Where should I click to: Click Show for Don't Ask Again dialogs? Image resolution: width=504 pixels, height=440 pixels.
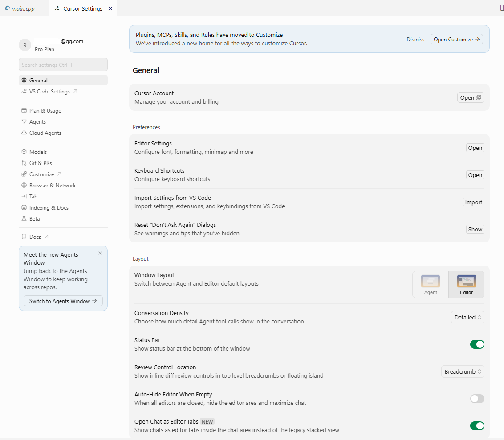[x=475, y=229]
